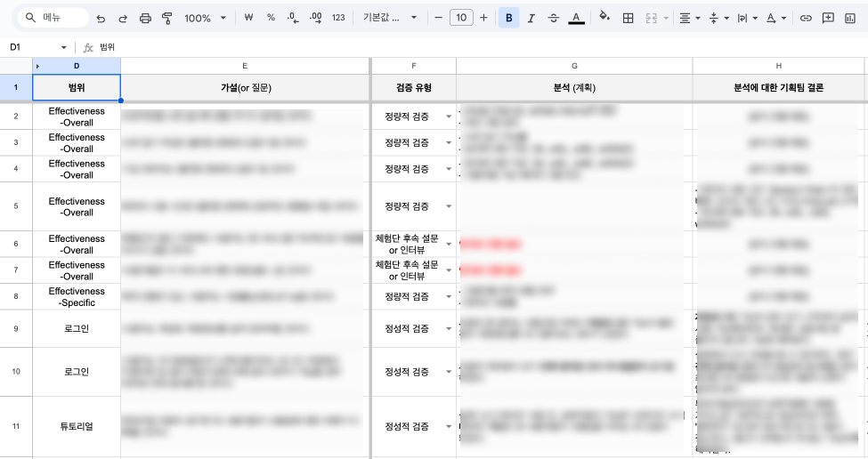Select the 분석 (계획) header cell
868x459 pixels.
click(x=574, y=87)
